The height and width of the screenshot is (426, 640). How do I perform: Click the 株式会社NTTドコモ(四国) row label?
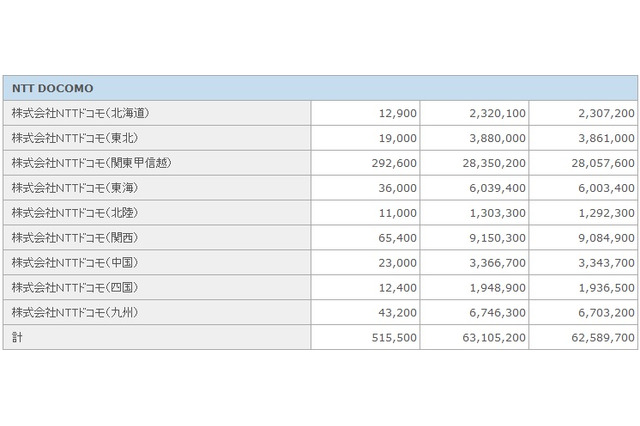74,288
